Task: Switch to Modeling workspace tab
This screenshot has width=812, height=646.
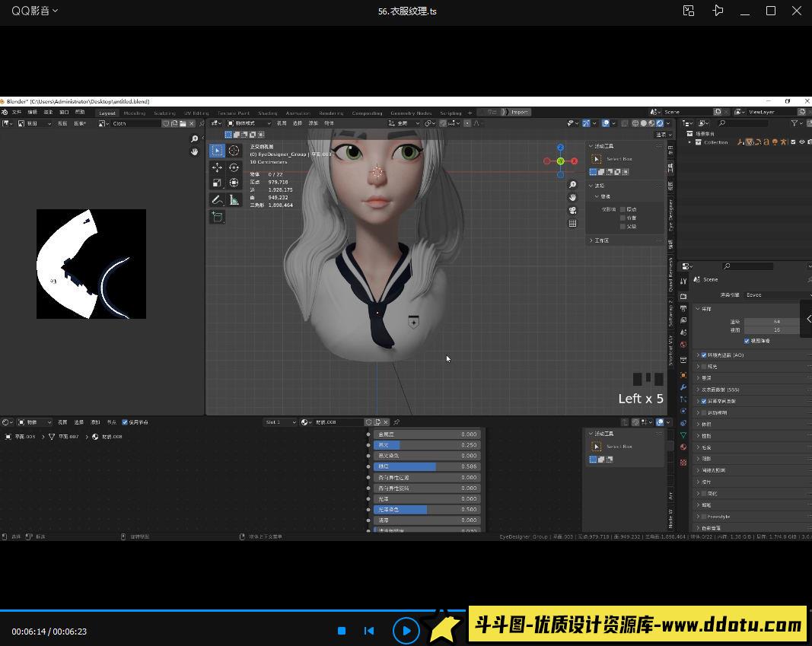Action: 135,113
